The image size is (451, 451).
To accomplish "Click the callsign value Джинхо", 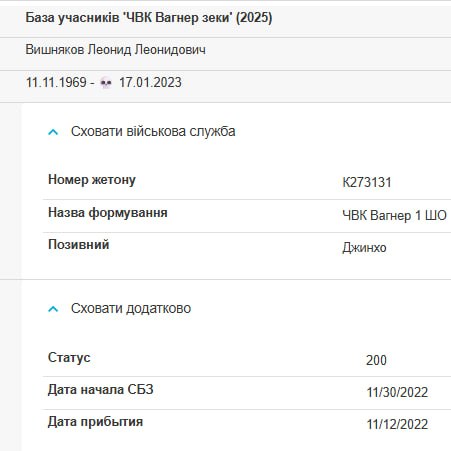I will pos(364,248).
